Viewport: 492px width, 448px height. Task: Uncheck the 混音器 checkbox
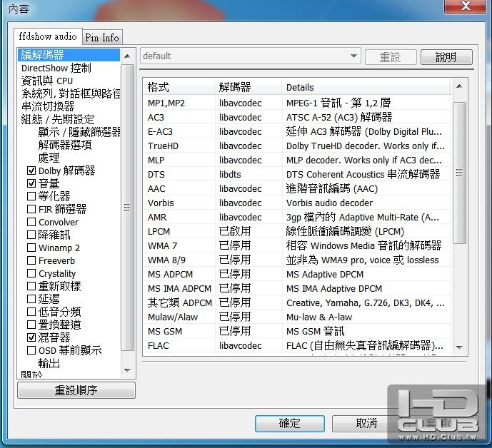tap(31, 337)
